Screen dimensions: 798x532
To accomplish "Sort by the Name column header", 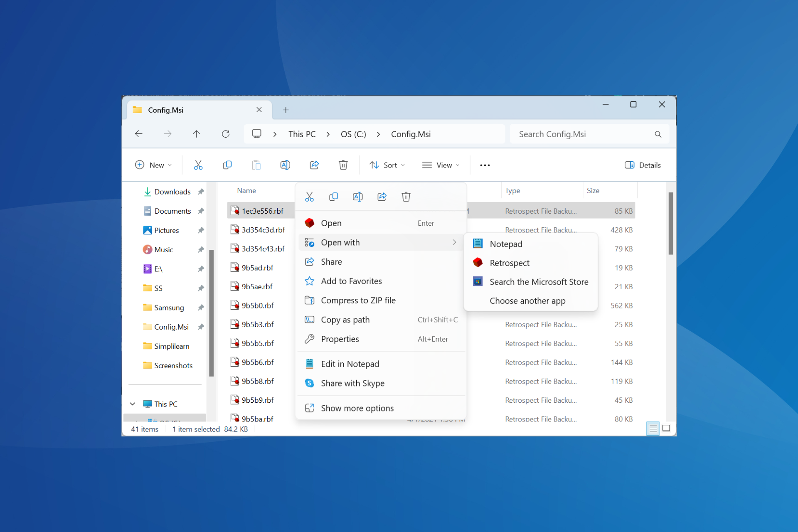I will [246, 191].
